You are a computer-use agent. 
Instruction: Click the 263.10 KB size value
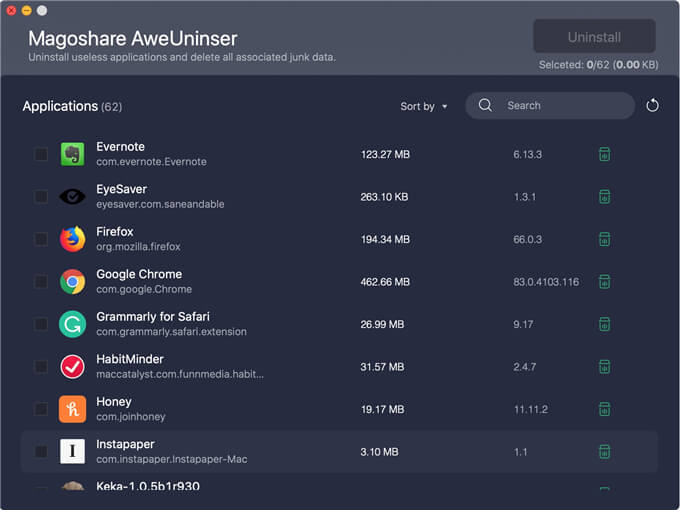[x=384, y=197]
